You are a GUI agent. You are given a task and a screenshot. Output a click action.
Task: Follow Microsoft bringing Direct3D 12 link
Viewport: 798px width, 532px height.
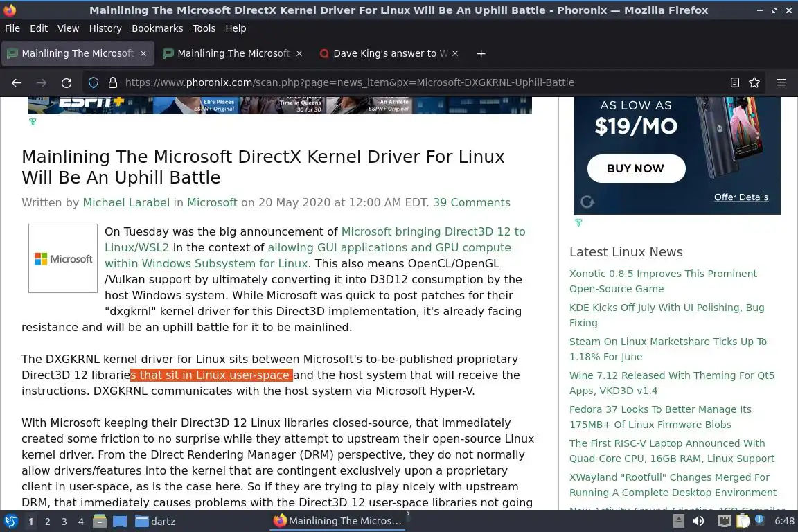pyautogui.click(x=433, y=231)
